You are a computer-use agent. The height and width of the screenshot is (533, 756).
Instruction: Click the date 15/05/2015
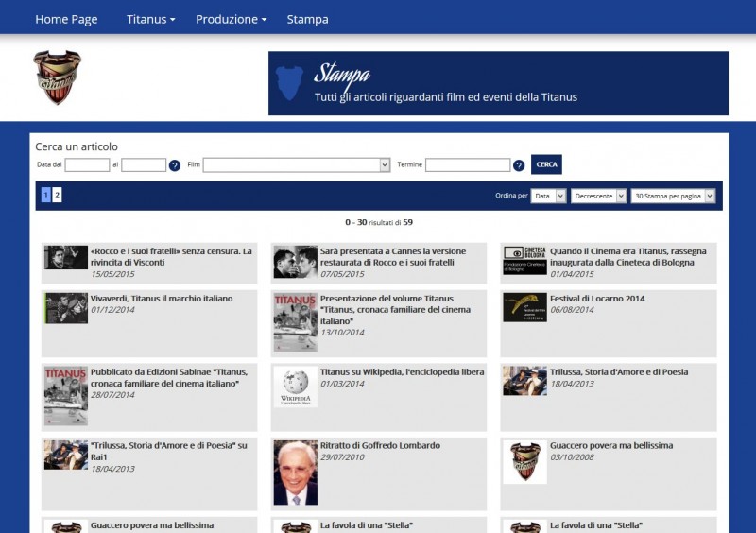click(112, 274)
